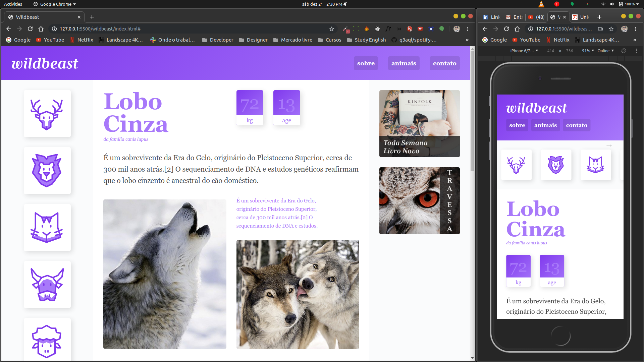Expand the 91% zoom dropdown
Screen dimensions: 644x362
pyautogui.click(x=588, y=51)
